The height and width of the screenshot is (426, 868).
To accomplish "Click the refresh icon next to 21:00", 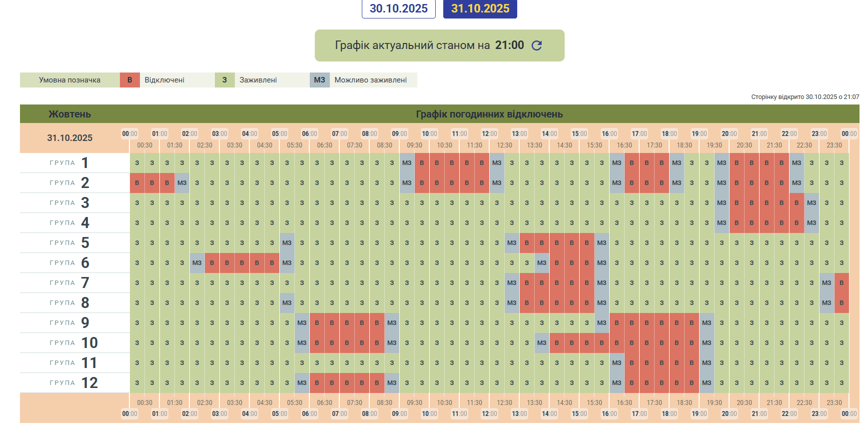I will 537,45.
